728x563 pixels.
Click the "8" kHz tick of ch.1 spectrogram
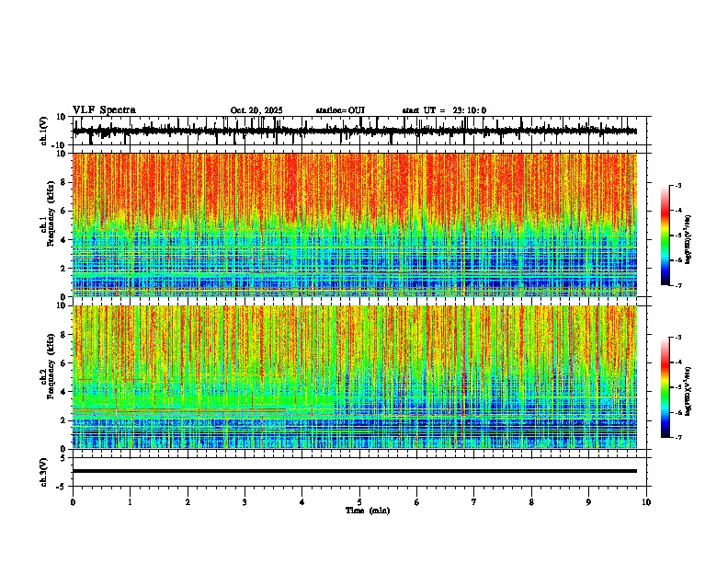coord(63,182)
